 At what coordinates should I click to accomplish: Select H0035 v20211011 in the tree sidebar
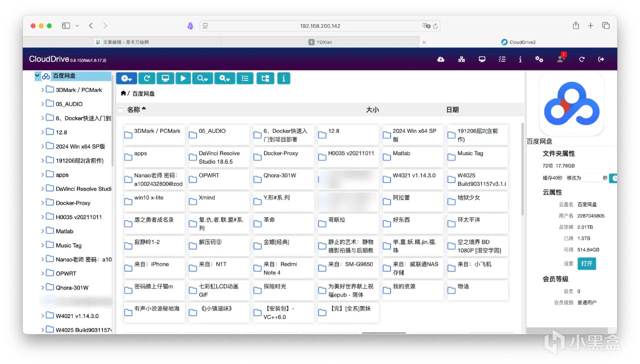(x=78, y=217)
